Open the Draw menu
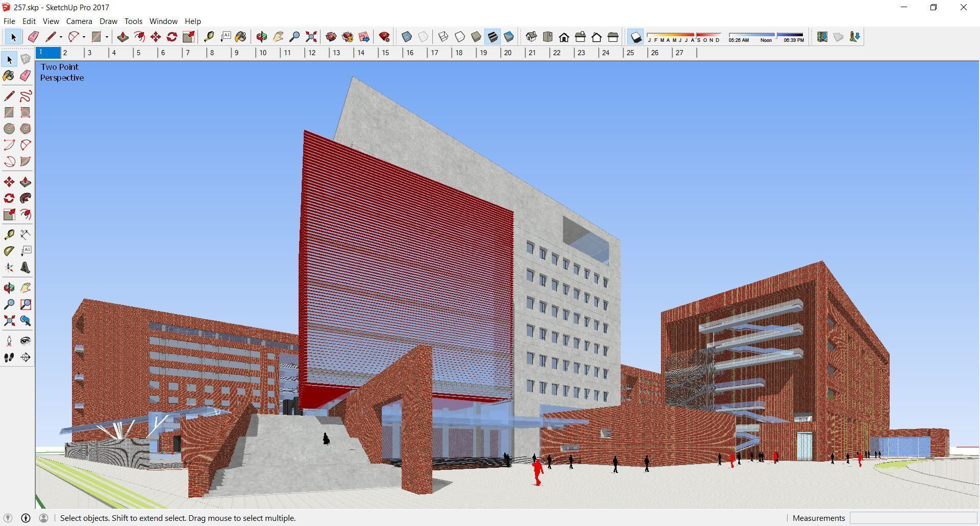 point(108,21)
